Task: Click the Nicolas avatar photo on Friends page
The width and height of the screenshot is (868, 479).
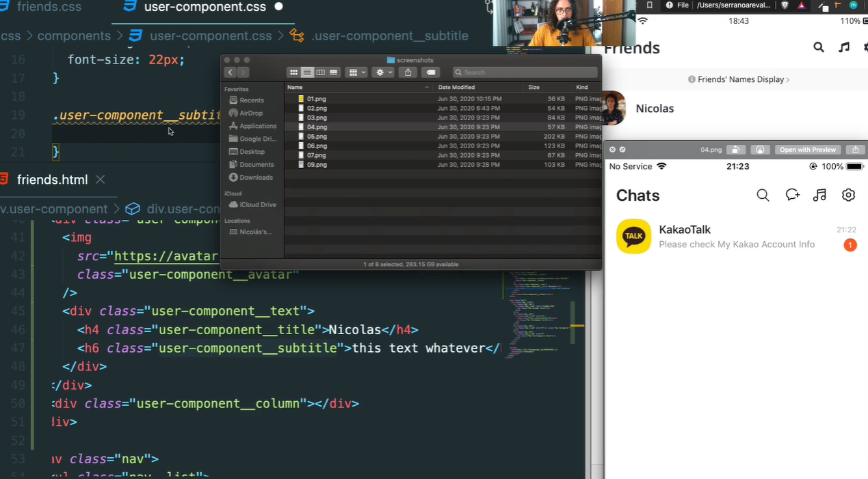Action: 614,108
